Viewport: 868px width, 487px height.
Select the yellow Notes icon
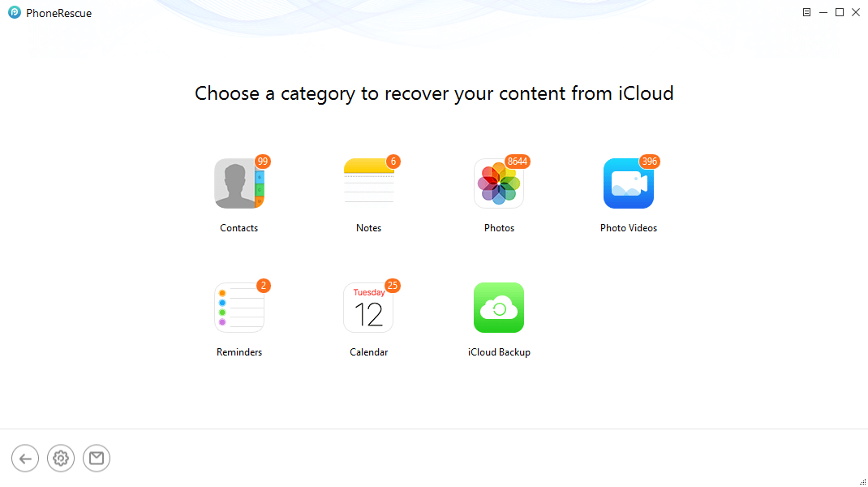pos(369,183)
